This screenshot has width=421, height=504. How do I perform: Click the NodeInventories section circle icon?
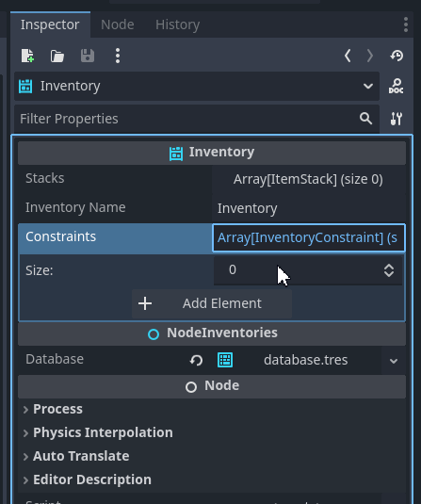click(x=154, y=334)
